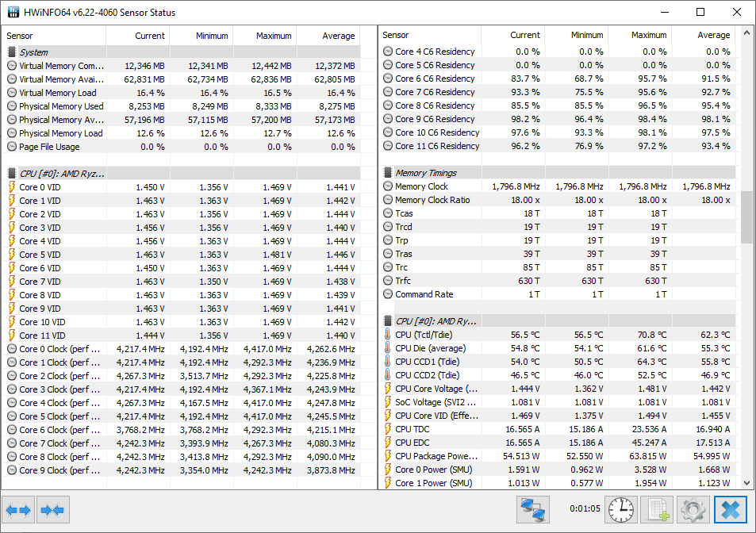Click the right pane Maximum column header
756x533 pixels.
pyautogui.click(x=640, y=35)
